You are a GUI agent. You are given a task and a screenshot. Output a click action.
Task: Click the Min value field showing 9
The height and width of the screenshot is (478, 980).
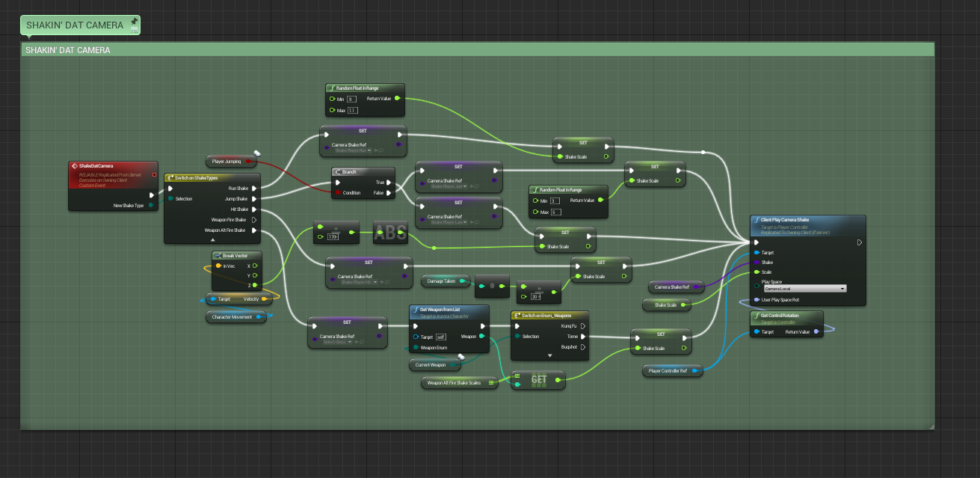tap(351, 99)
